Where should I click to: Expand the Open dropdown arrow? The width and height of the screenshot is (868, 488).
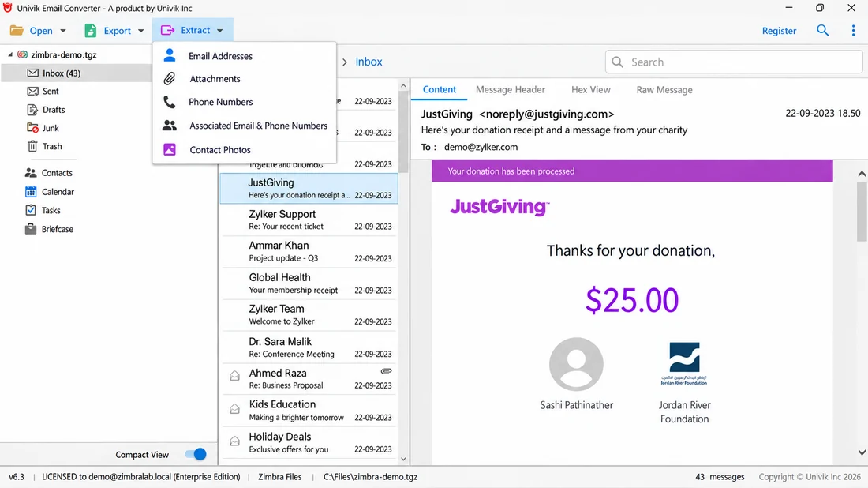click(63, 31)
